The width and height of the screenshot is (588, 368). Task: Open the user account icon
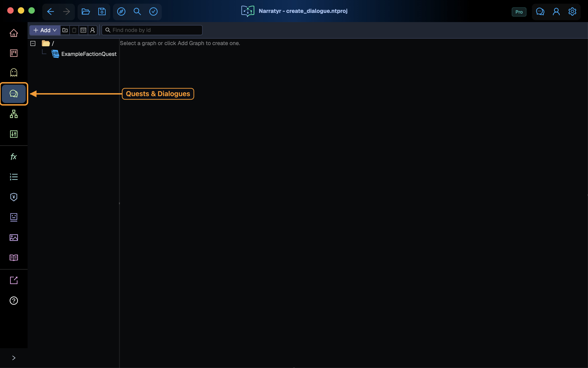point(556,11)
